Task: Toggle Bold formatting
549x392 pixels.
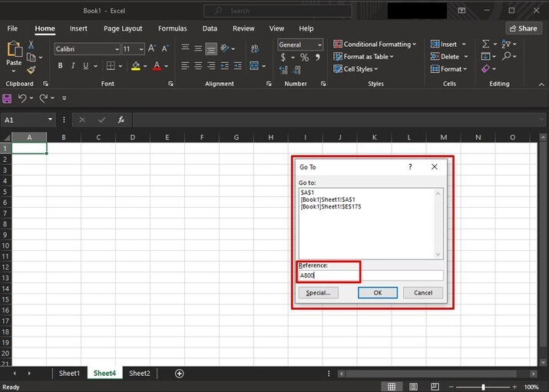Action: click(60, 67)
